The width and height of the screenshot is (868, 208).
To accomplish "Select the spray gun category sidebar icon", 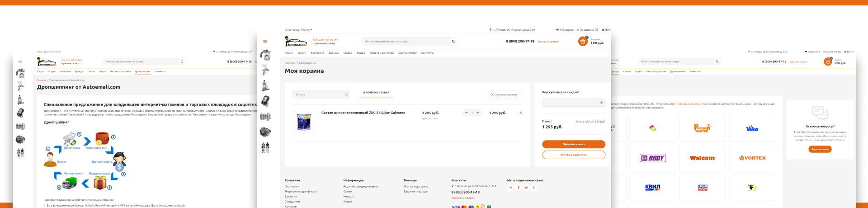I will (x=265, y=70).
